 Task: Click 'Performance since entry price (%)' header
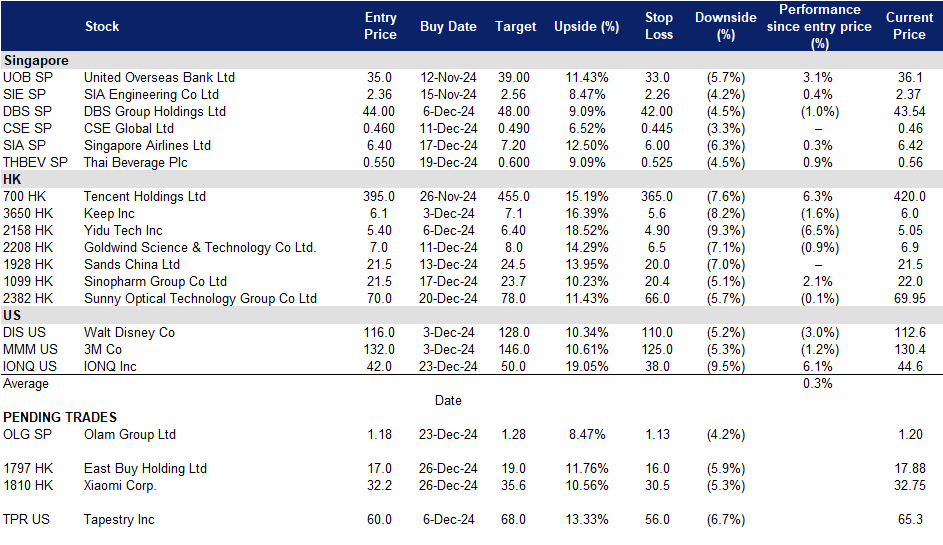[x=819, y=26]
